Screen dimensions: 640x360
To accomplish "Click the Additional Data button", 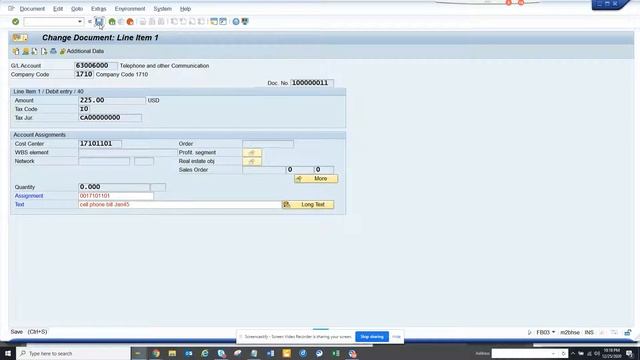I will coord(82,51).
